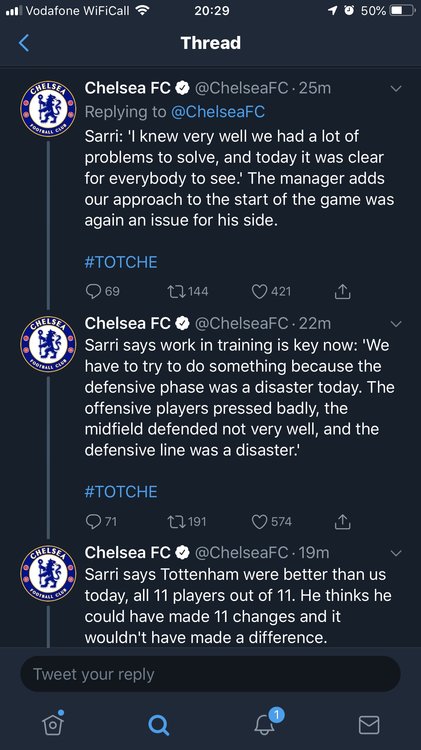Open Chelsea FC avatar on 22m tweet
The width and height of the screenshot is (421, 750).
48,344
